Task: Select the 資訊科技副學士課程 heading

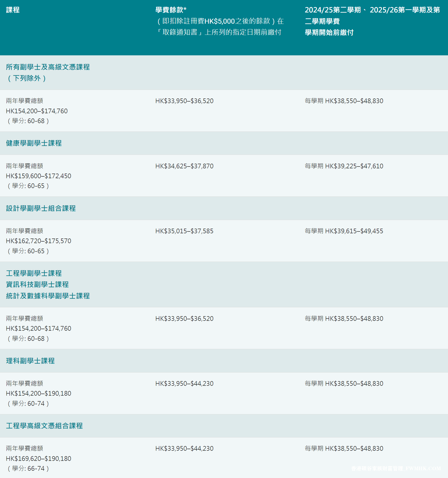Action: pos(37,284)
